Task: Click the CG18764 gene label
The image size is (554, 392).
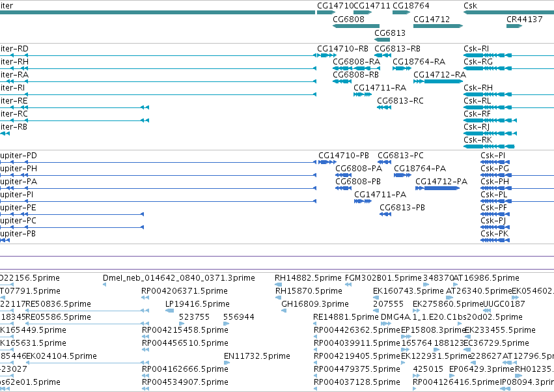Action: click(411, 6)
